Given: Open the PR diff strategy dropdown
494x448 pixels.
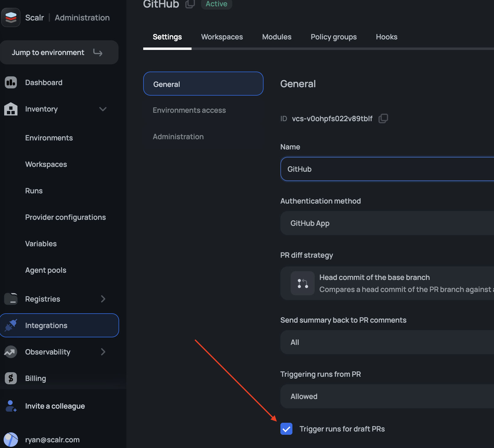Looking at the screenshot, I should [x=387, y=283].
